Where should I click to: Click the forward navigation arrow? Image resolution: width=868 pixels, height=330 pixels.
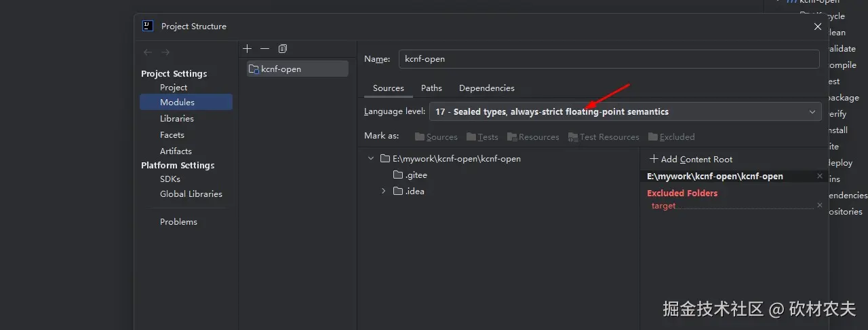click(165, 52)
